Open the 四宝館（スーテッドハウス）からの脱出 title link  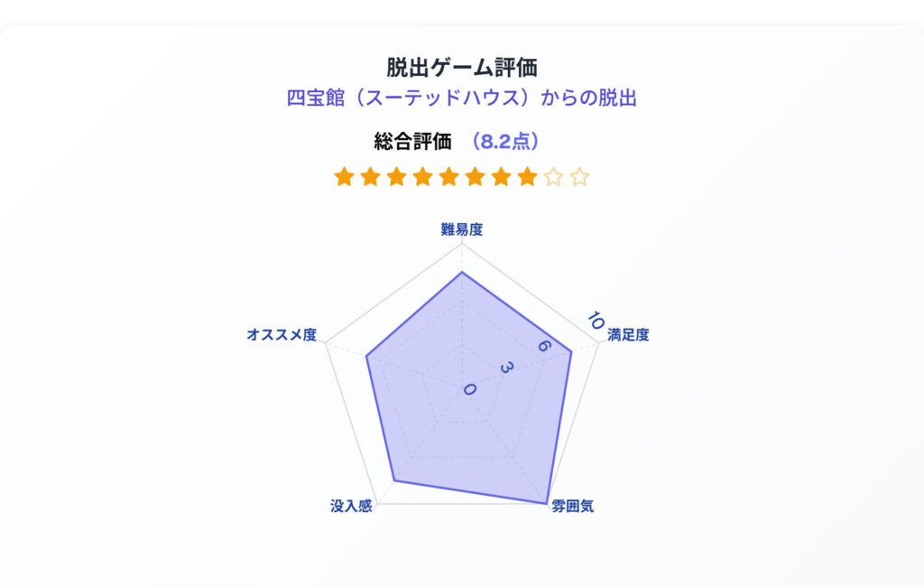point(461,98)
